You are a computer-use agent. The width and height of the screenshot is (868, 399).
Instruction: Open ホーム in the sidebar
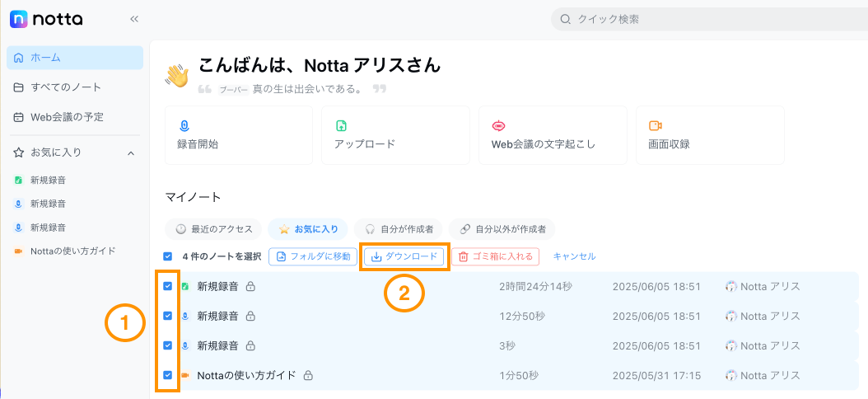75,58
